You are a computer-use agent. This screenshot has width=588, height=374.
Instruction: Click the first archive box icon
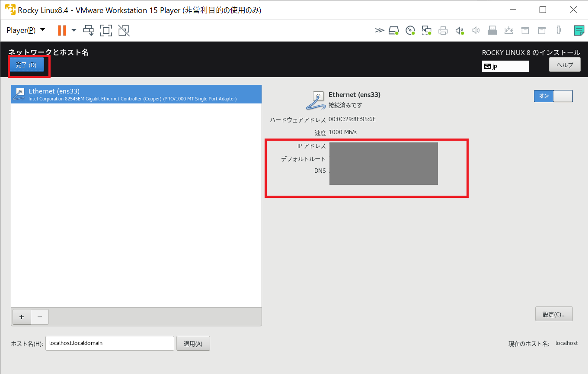click(x=525, y=30)
